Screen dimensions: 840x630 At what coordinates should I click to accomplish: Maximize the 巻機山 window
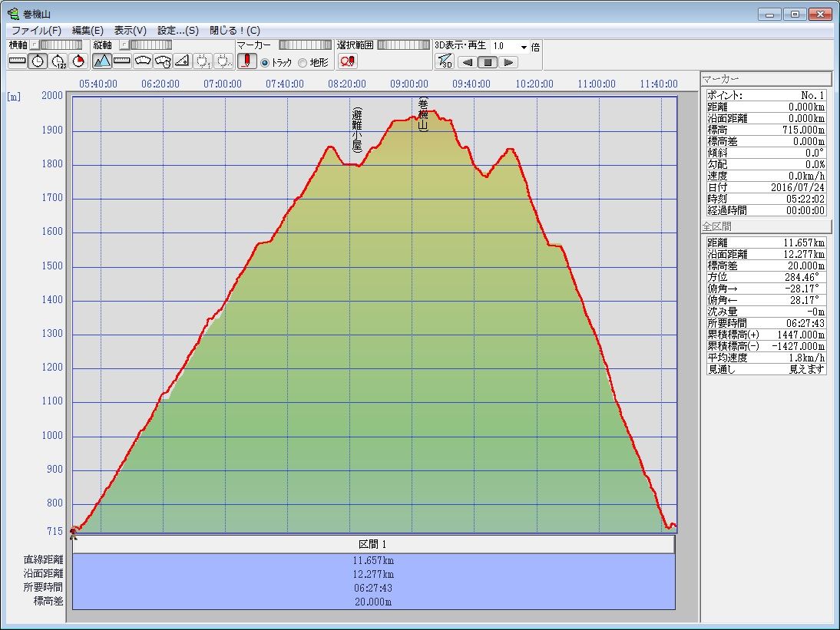point(795,15)
